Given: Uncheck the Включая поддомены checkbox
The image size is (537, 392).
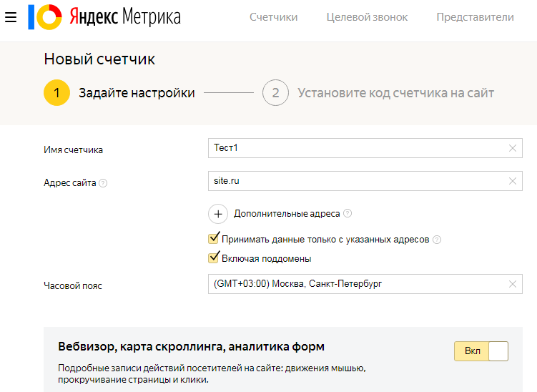Looking at the screenshot, I should point(213,258).
